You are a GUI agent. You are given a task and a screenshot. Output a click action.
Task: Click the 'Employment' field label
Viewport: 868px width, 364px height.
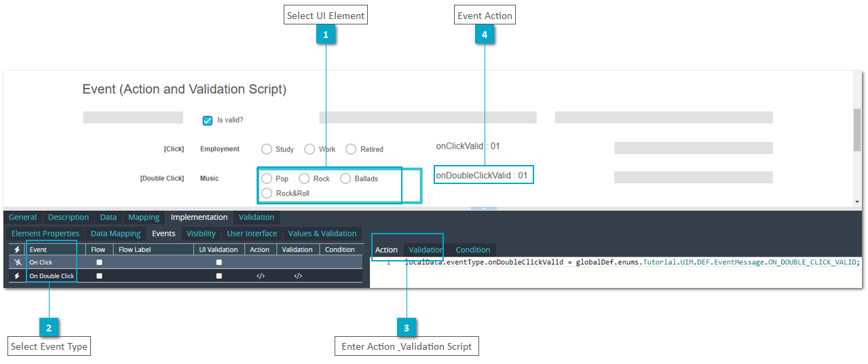pos(220,149)
